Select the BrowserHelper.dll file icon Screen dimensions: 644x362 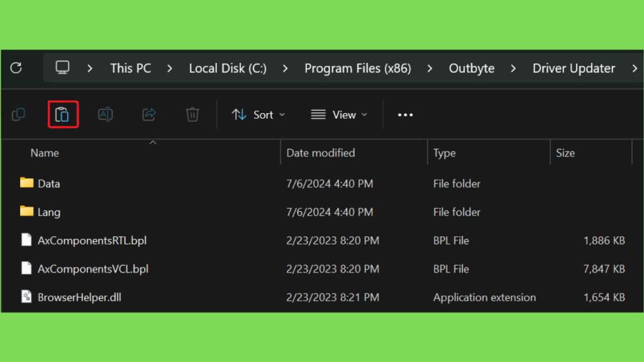click(x=26, y=297)
